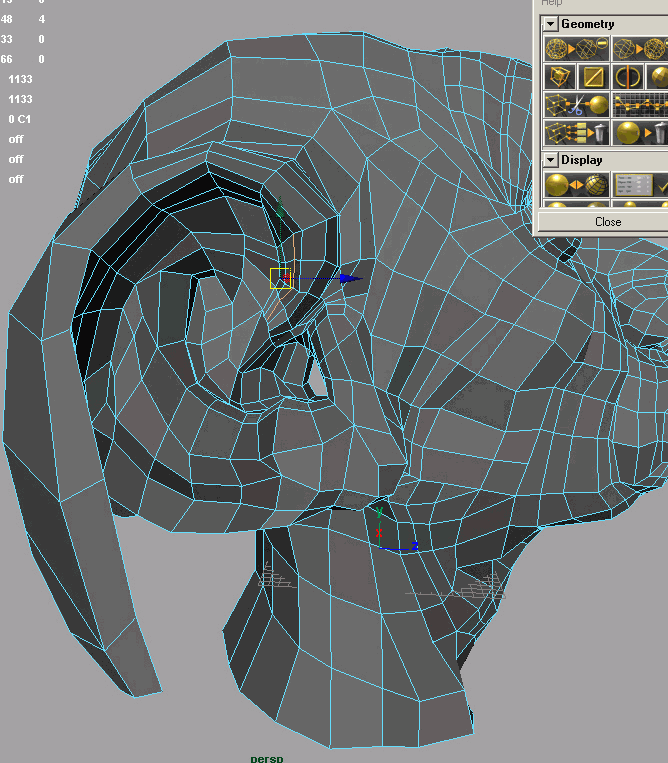The width and height of the screenshot is (668, 763).
Task: Click the green Y-axis manipulator arrow
Action: (280, 208)
